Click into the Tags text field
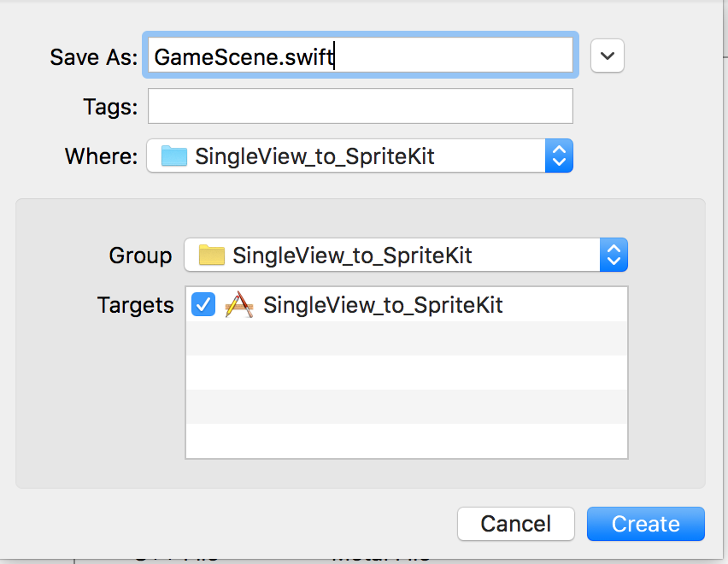Screen dimensions: 728x564 [x=361, y=106]
